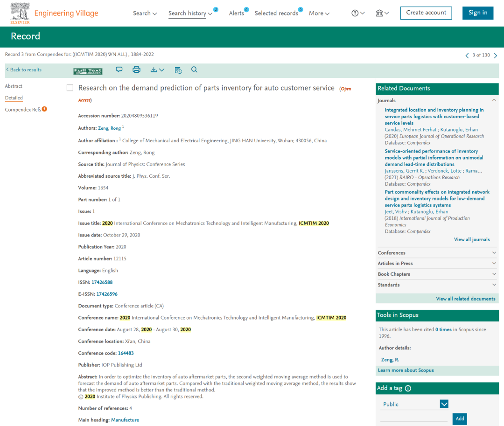Click the 0 times cited link
Image resolution: width=504 pixels, height=426 pixels.
(443, 329)
